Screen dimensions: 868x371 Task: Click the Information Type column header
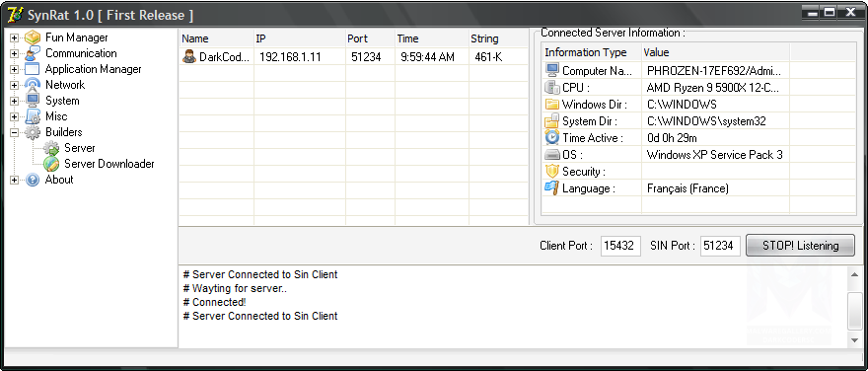coord(591,52)
